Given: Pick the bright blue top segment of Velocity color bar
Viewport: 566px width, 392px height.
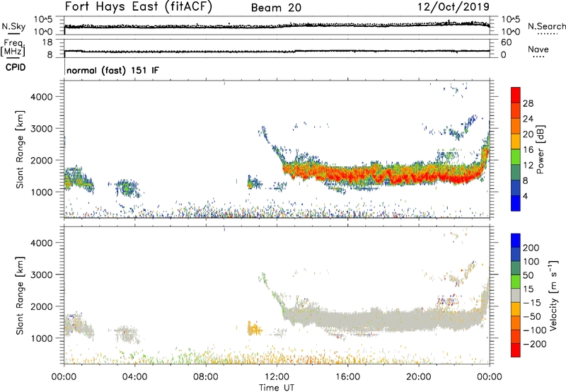Looking at the screenshot, I should coord(516,241).
